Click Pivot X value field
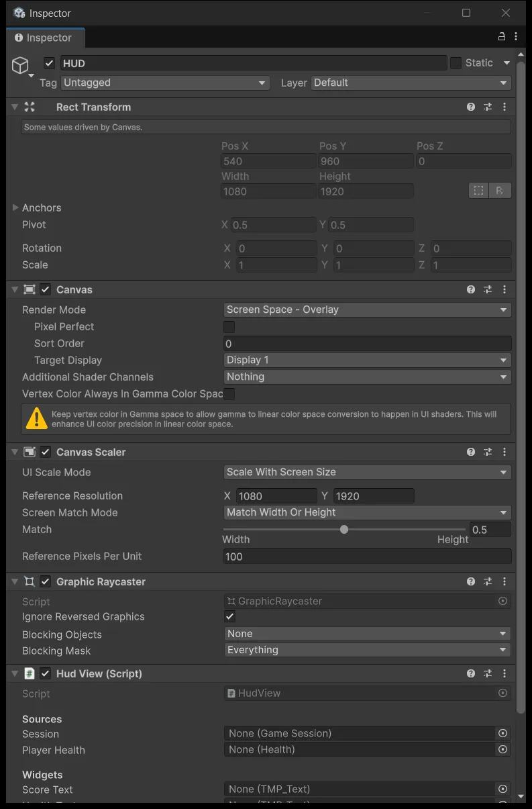 (273, 225)
